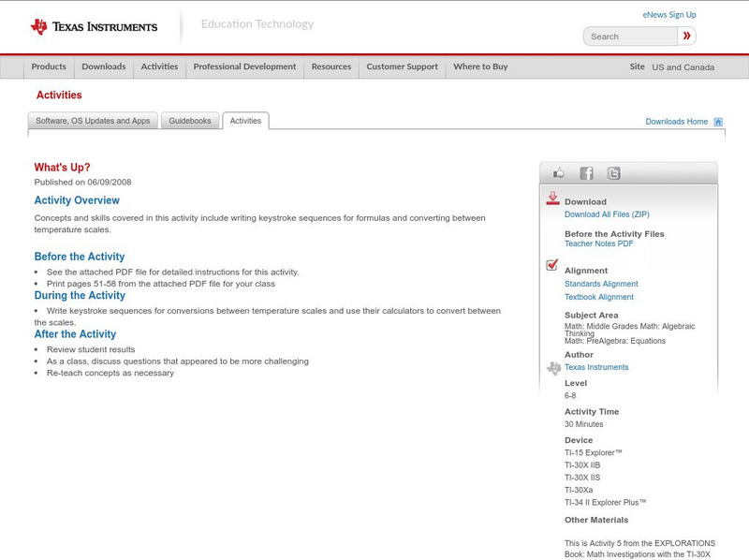Click the home icon beside Downloads Home
The height and width of the screenshot is (560, 749).
click(x=718, y=122)
